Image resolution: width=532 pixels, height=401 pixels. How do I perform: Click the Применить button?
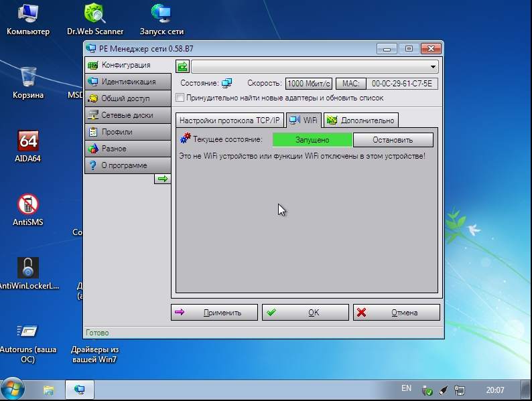point(215,313)
